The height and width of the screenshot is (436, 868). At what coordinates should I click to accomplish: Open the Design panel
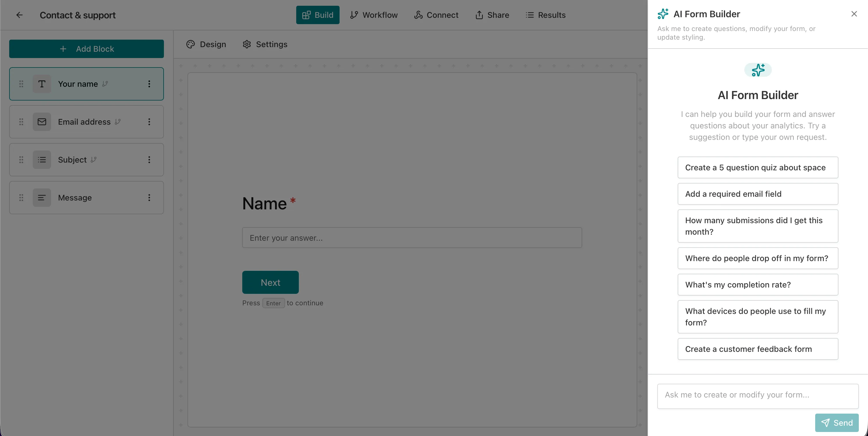click(x=206, y=44)
